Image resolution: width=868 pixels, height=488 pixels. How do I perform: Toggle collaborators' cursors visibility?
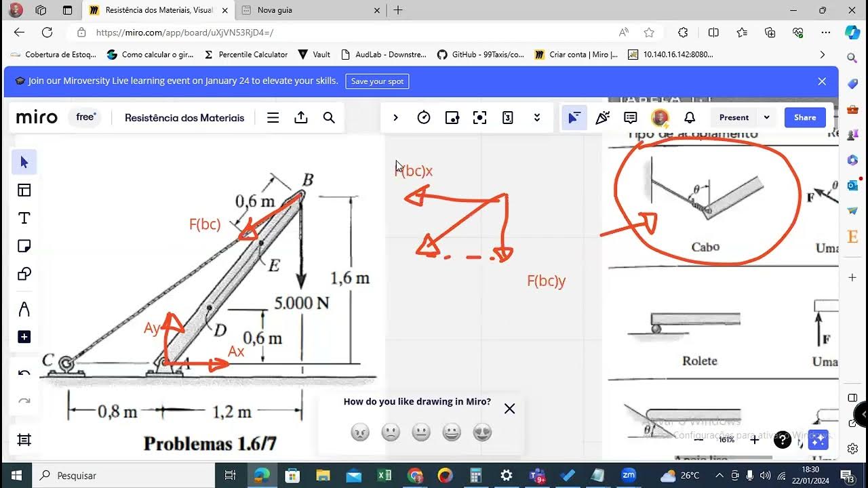point(574,118)
